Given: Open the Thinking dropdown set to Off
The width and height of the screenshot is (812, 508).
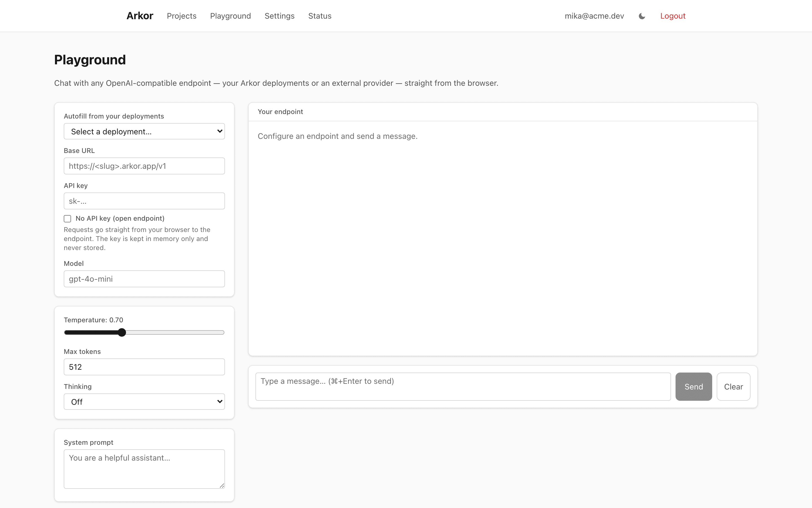Looking at the screenshot, I should click(x=144, y=402).
